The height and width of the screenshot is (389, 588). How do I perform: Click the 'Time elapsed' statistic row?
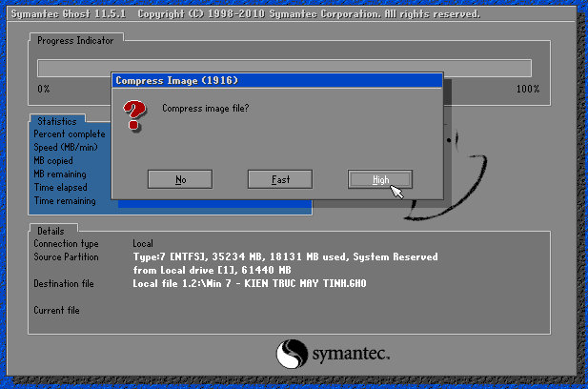point(60,188)
